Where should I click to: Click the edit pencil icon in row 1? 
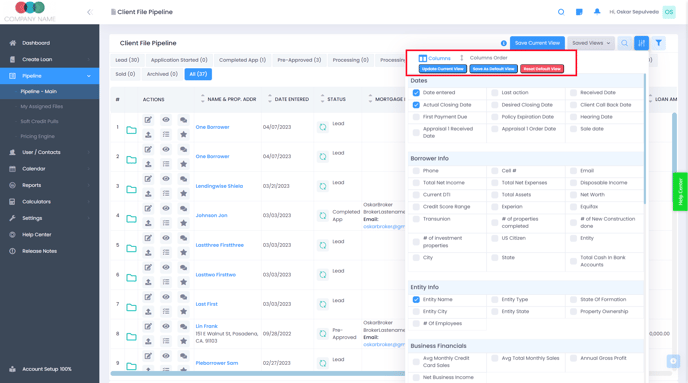(x=148, y=120)
